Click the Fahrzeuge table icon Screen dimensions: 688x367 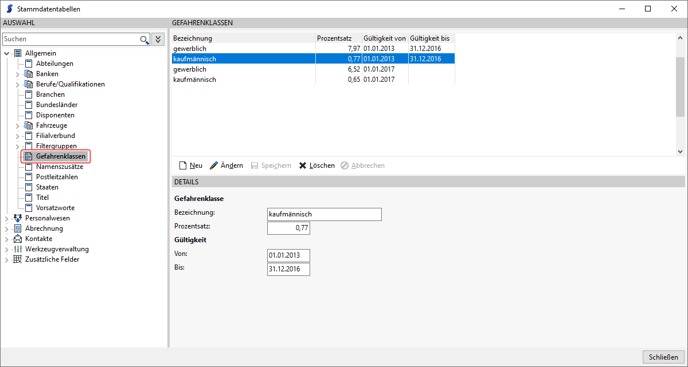[x=29, y=126]
